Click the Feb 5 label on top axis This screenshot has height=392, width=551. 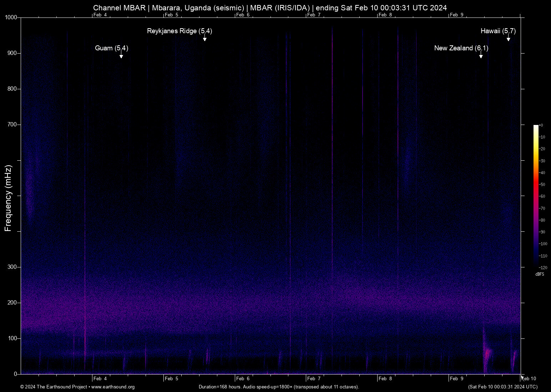pos(171,15)
